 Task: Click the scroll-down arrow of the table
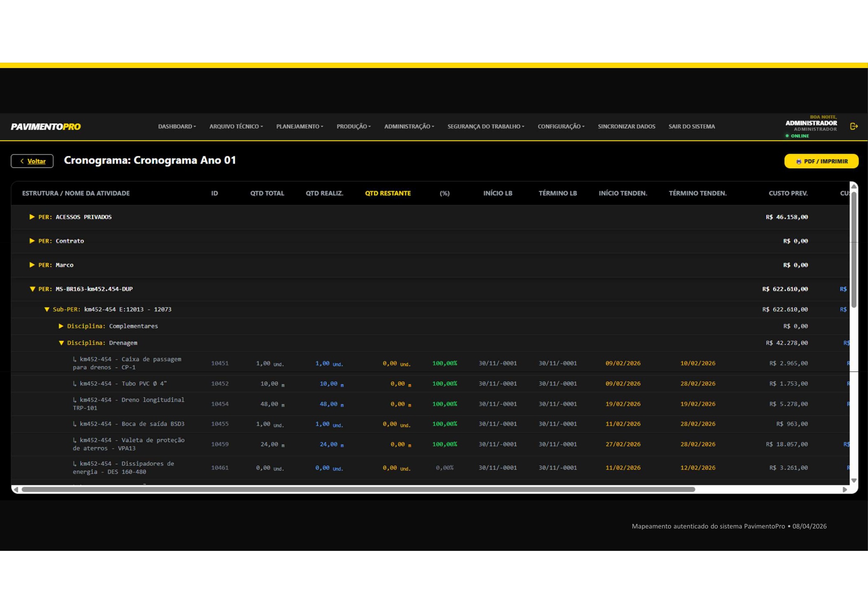tap(854, 481)
